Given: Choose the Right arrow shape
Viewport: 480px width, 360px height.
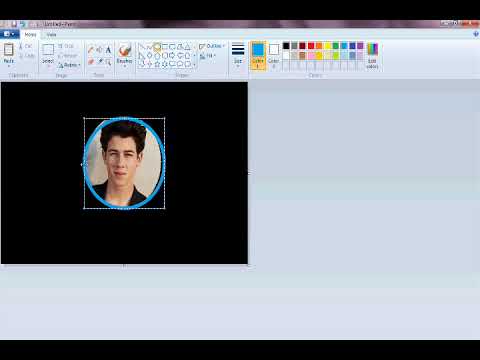Looking at the screenshot, I should pos(172,56).
